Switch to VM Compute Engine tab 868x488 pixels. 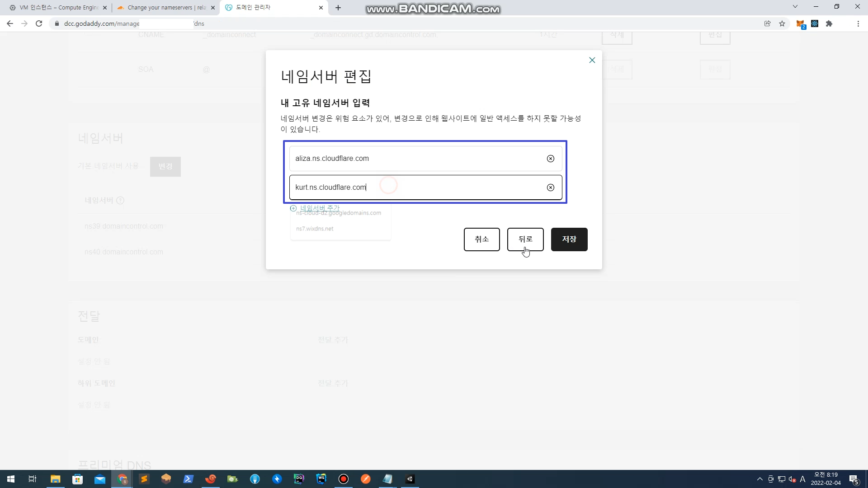[58, 8]
